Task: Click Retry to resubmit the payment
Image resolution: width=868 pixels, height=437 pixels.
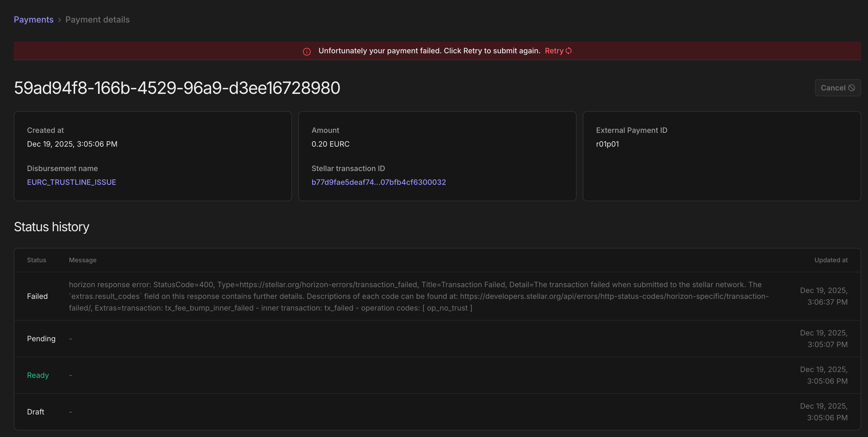Action: (554, 51)
